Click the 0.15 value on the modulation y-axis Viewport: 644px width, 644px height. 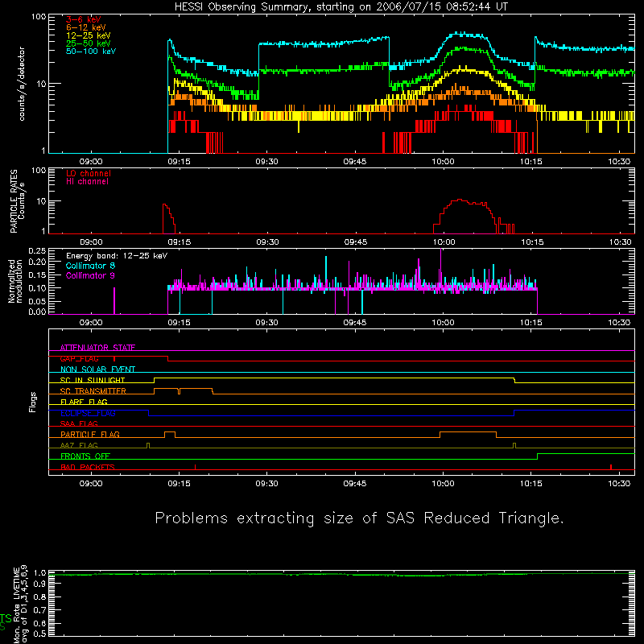coord(37,275)
